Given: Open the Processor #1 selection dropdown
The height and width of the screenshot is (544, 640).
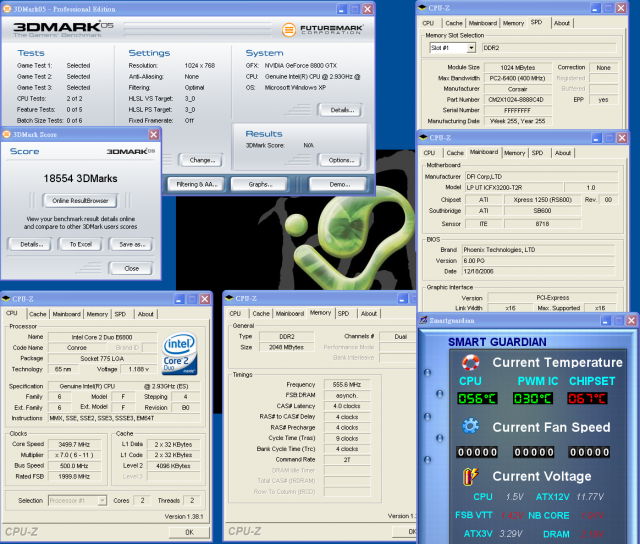Looking at the screenshot, I should tap(102, 500).
